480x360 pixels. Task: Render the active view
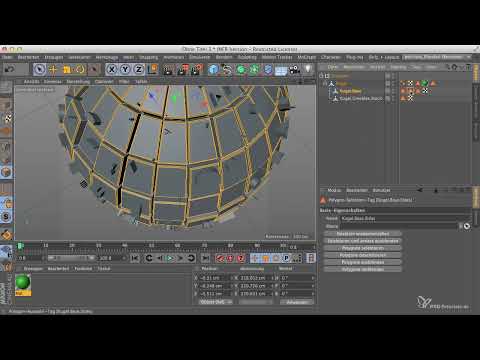tap(168, 69)
